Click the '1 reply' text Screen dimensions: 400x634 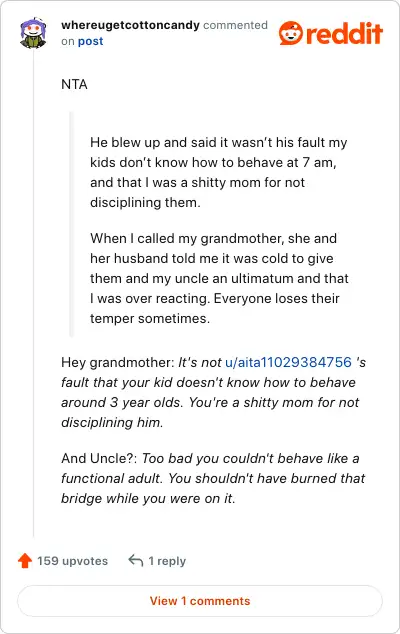(x=167, y=561)
